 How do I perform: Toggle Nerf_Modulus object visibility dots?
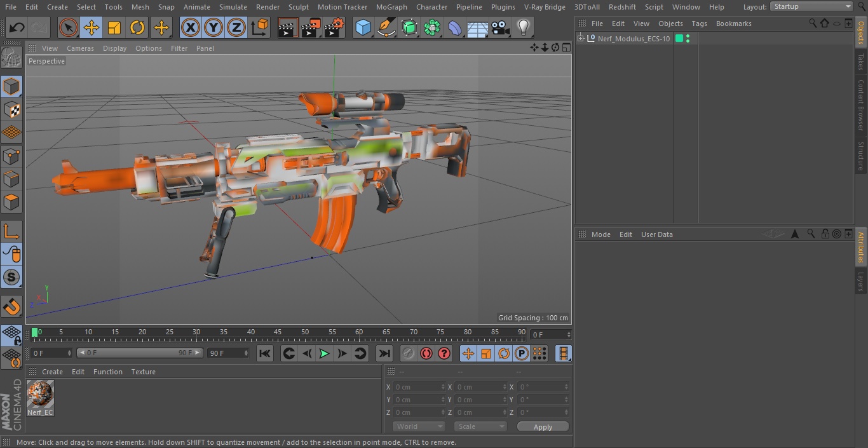click(x=688, y=39)
